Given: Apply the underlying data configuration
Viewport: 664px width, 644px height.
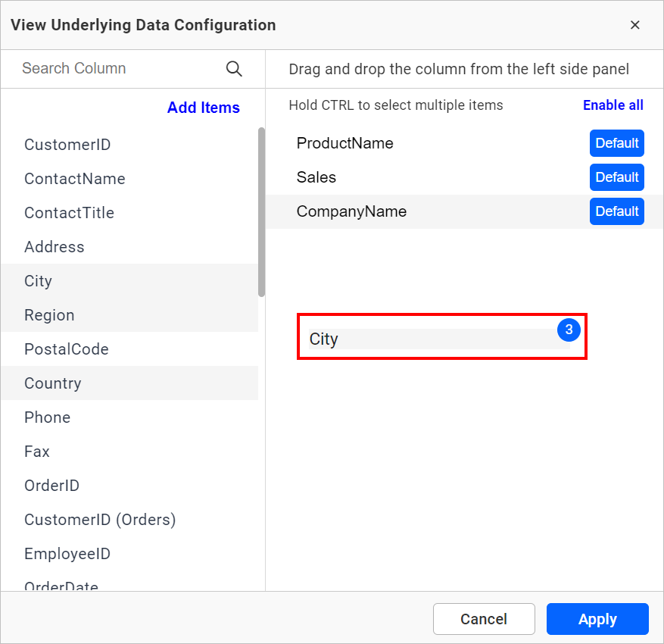Looking at the screenshot, I should 597,619.
